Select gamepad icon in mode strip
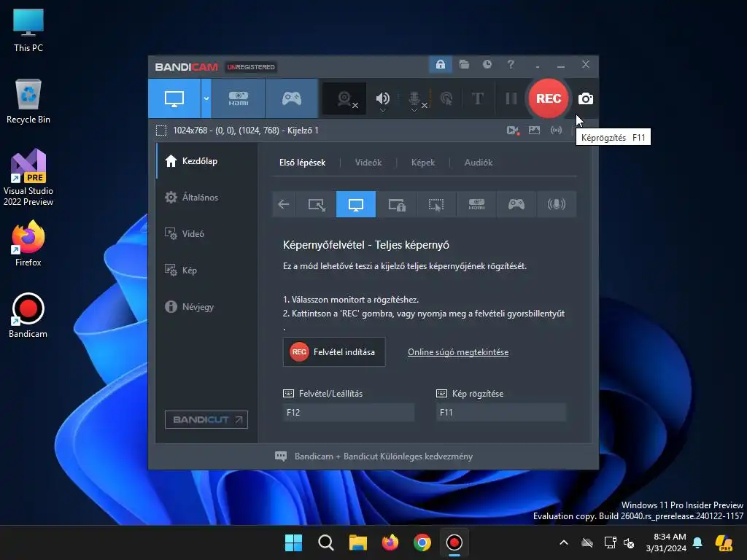747x560 pixels. tap(516, 204)
